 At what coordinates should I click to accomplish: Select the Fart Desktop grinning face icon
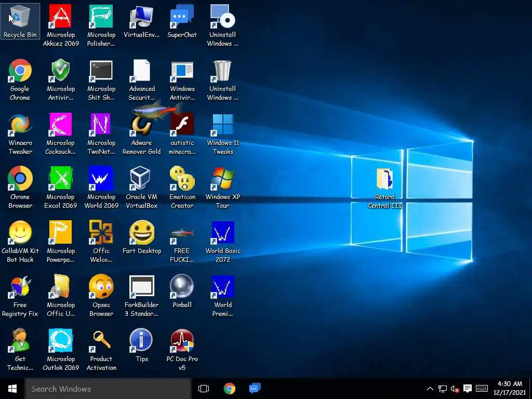(141, 237)
